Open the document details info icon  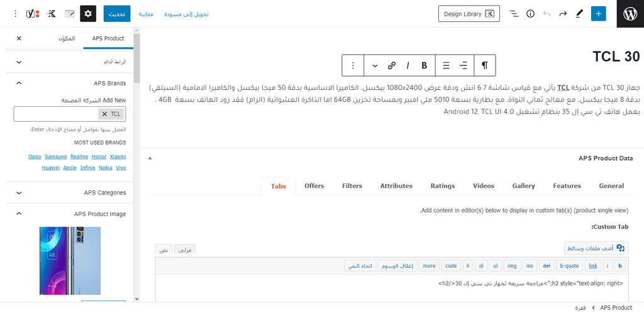coord(530,14)
